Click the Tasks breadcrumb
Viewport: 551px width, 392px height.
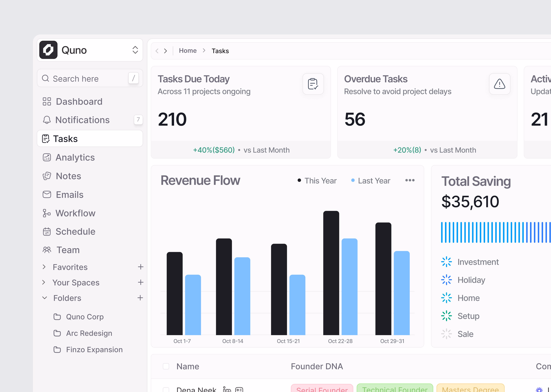220,51
